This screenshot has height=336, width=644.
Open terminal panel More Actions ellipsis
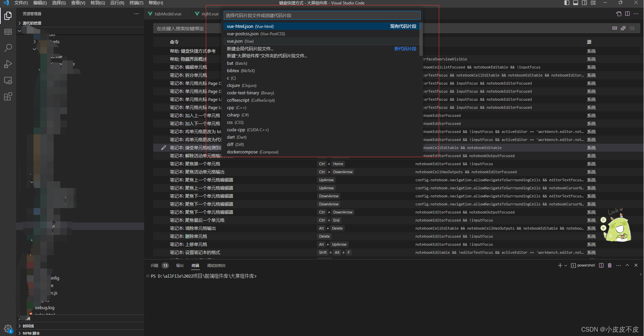point(619,266)
